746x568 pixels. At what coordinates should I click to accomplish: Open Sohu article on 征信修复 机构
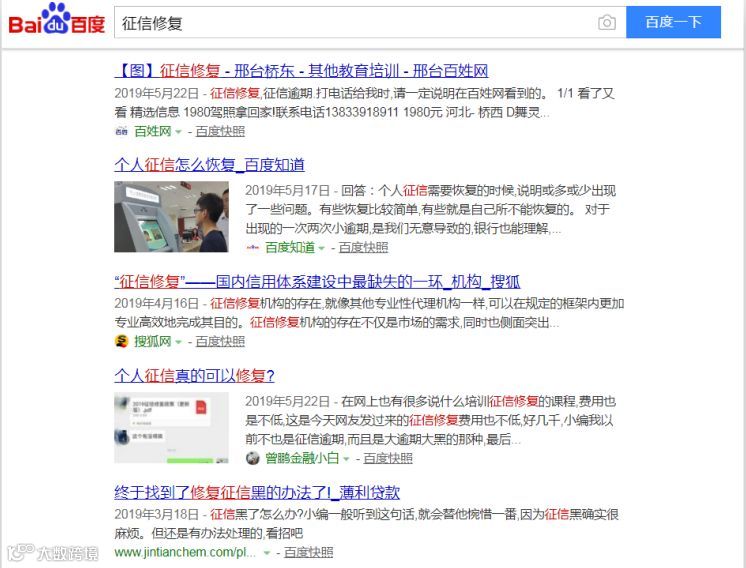(x=317, y=282)
